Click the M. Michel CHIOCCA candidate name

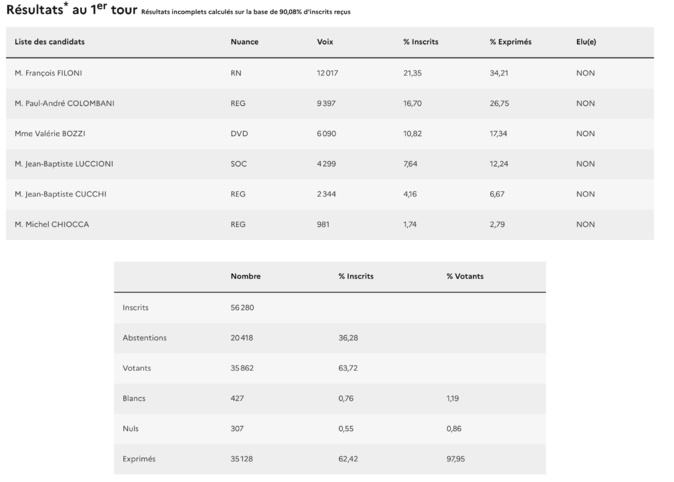[x=52, y=224]
